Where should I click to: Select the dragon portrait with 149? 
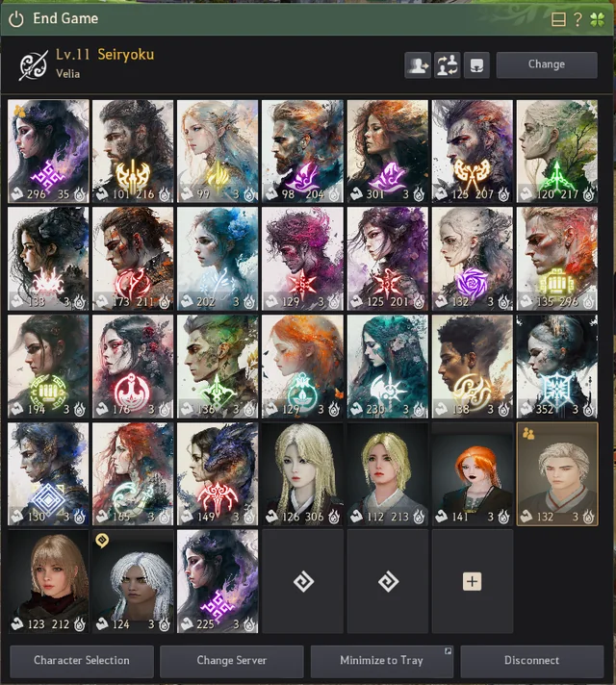coord(218,474)
